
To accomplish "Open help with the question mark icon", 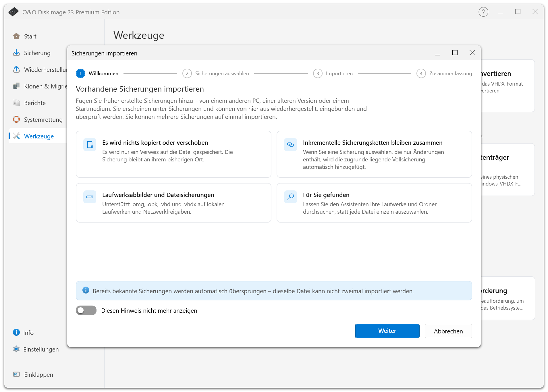I will click(x=483, y=12).
